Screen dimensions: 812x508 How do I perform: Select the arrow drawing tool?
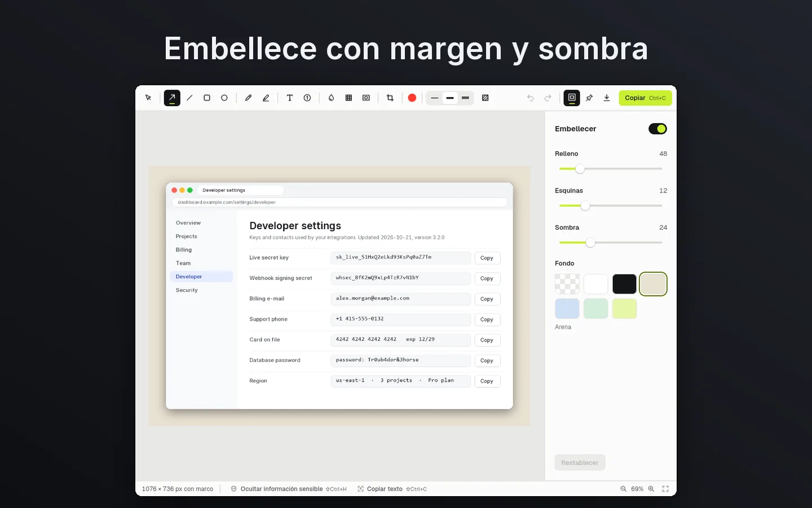[x=172, y=98]
